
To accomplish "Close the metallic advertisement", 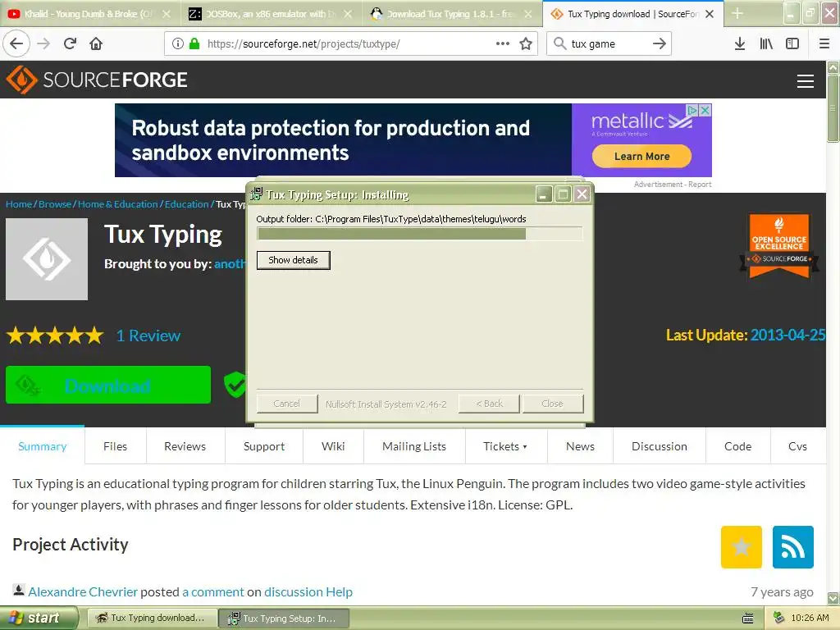I will pyautogui.click(x=705, y=110).
